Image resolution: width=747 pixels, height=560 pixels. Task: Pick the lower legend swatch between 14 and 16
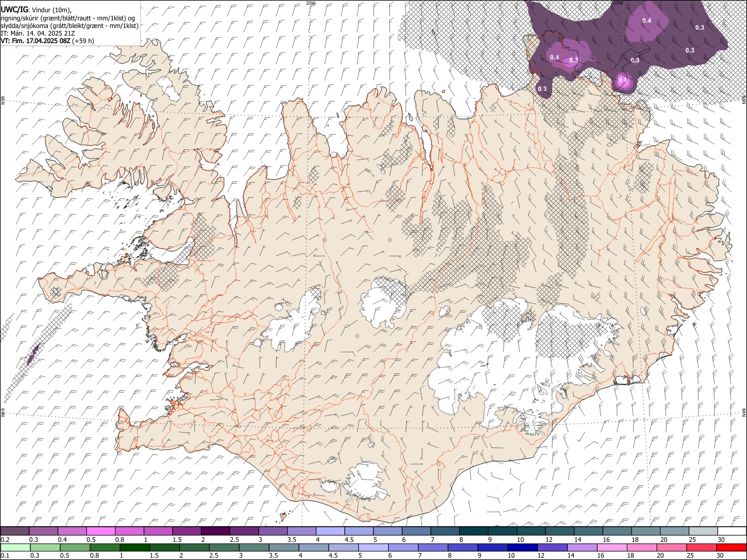click(x=582, y=547)
